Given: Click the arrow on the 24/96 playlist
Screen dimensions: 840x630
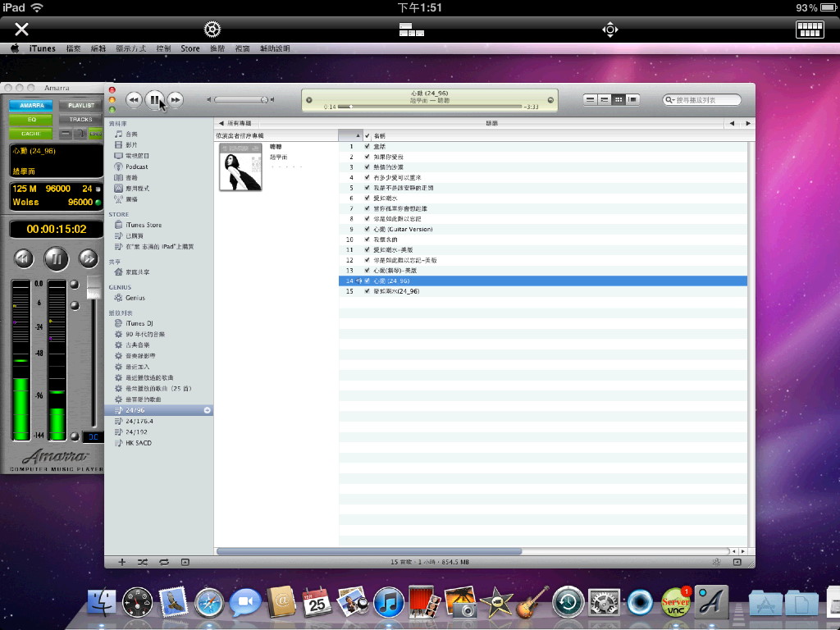Looking at the screenshot, I should (207, 410).
